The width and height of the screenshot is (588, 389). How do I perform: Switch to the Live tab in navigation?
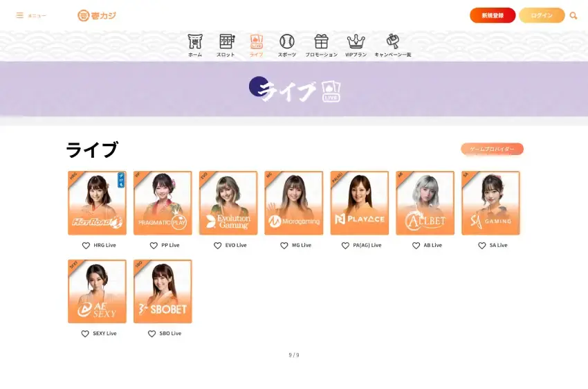click(256, 44)
